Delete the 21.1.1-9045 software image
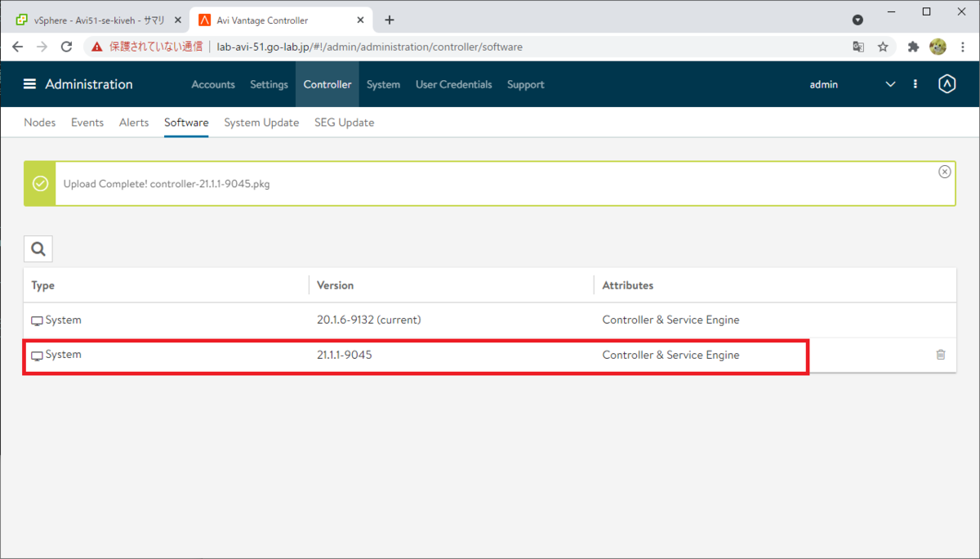Screen dimensions: 980x559 [941, 355]
